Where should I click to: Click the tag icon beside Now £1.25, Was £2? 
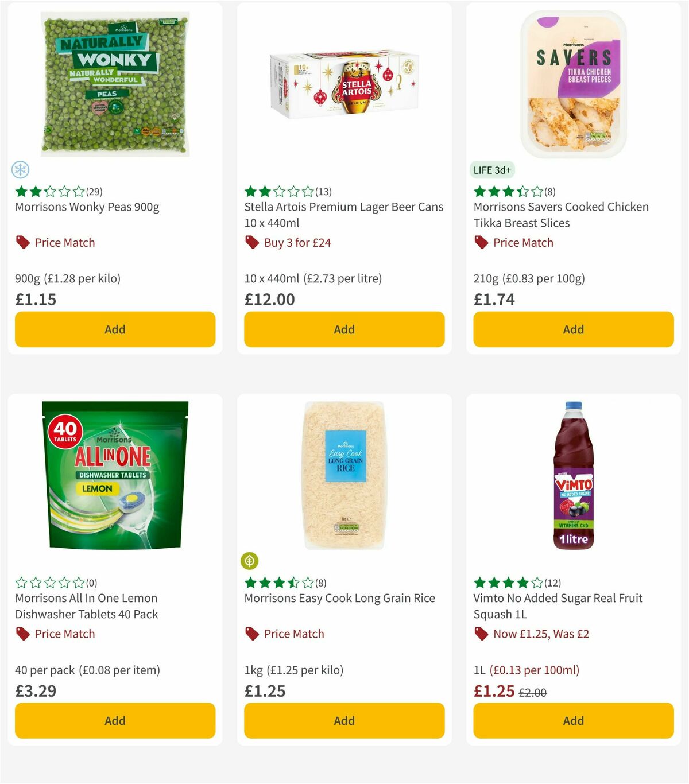pyautogui.click(x=481, y=634)
